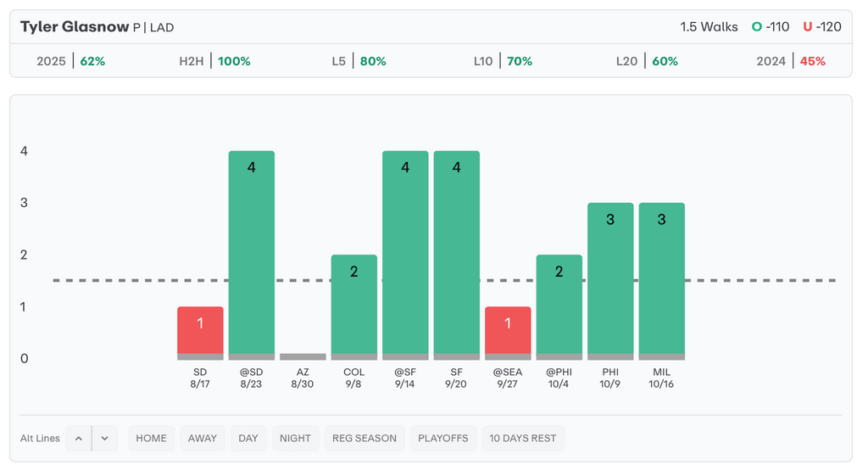Open the 2025 season hit-rate stat
This screenshot has width=868, height=476.
click(x=71, y=61)
